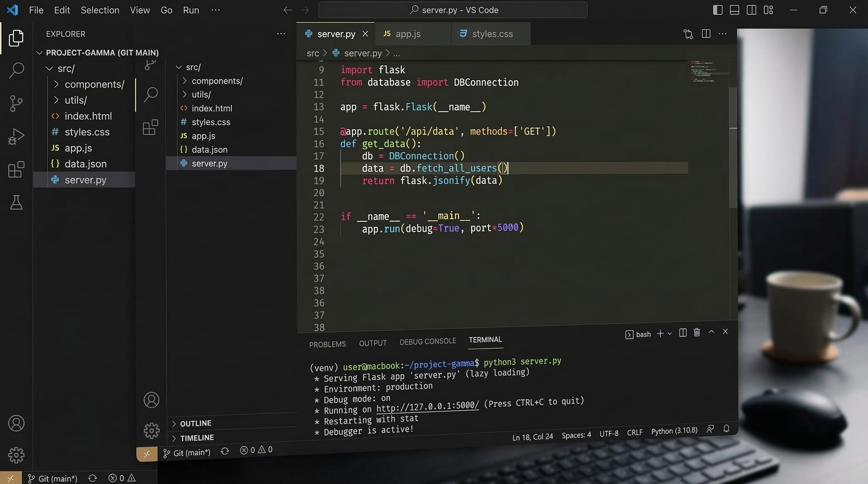The height and width of the screenshot is (484, 868).
Task: Toggle the primary sidebar layout button
Action: pos(717,10)
